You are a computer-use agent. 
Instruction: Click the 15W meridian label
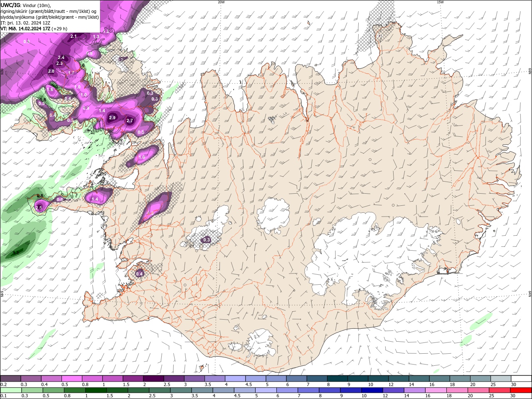click(x=440, y=2)
